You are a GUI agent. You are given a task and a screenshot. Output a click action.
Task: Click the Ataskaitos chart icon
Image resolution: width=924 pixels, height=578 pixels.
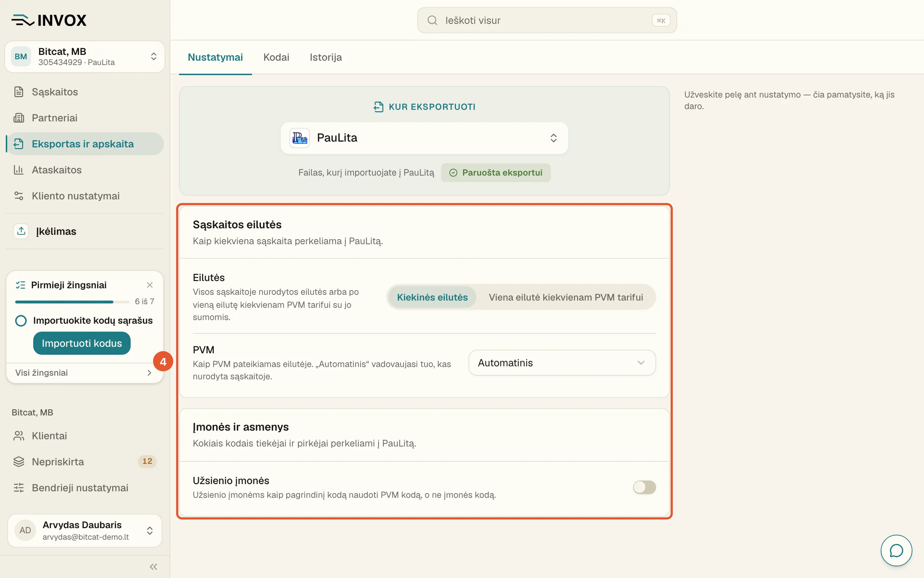[19, 170]
